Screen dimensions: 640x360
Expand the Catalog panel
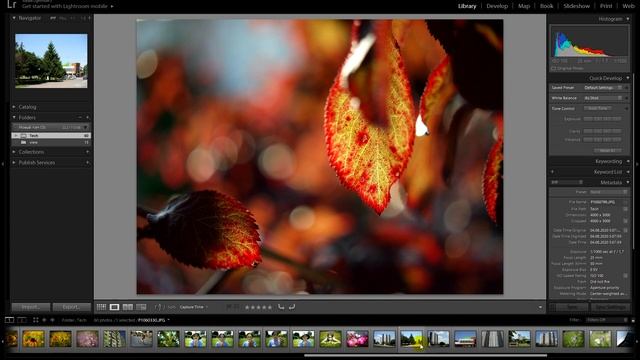[14, 107]
